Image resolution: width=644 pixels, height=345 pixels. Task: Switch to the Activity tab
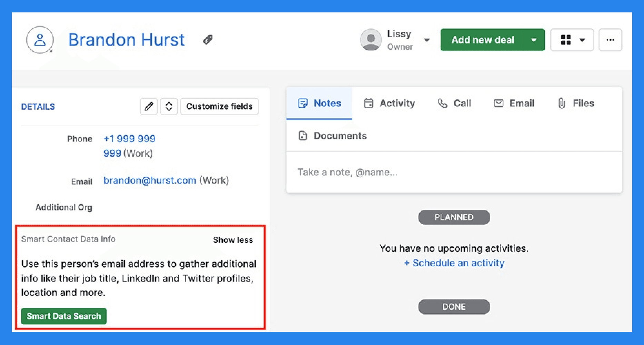click(x=389, y=103)
